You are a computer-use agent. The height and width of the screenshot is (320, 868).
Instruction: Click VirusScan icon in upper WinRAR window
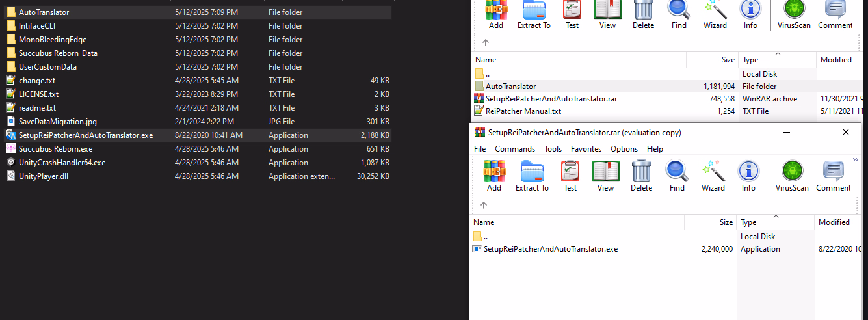coord(793,14)
